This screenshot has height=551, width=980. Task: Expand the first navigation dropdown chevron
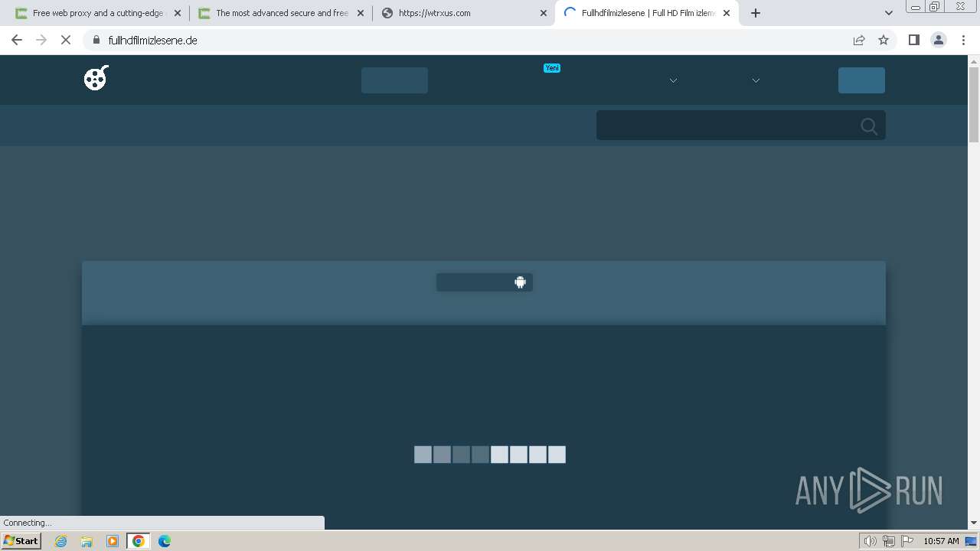[x=673, y=80]
